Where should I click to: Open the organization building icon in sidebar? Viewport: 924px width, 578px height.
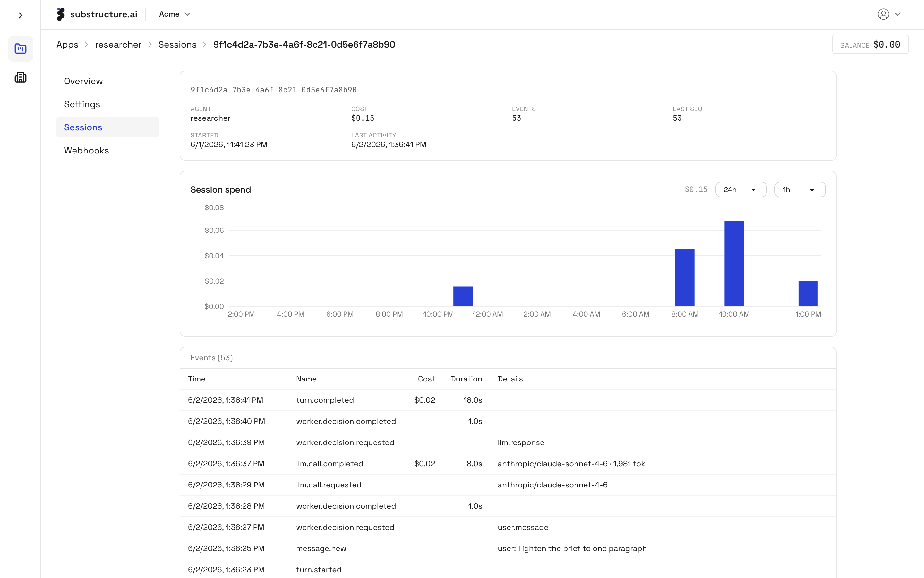coord(20,77)
